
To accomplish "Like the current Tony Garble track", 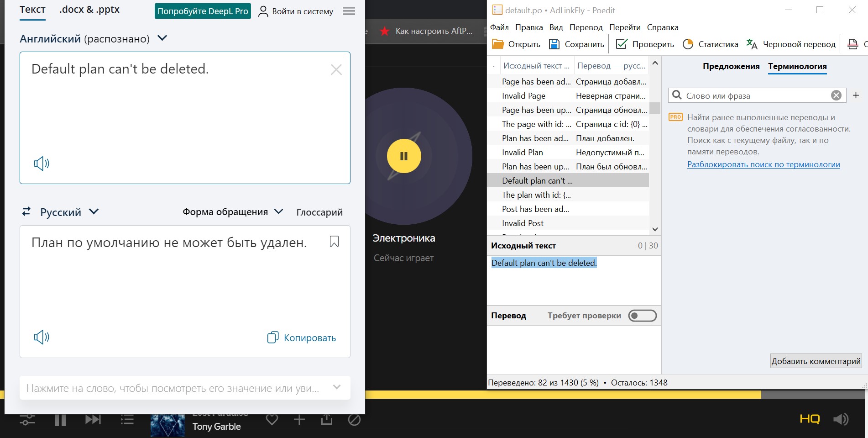I will [x=272, y=419].
